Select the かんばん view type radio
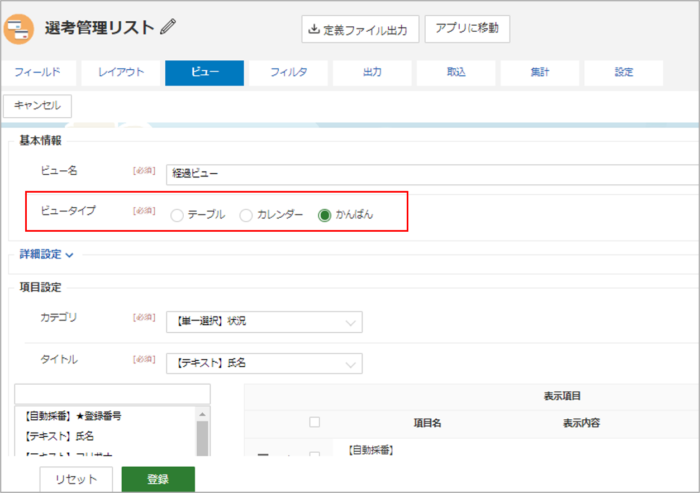The height and width of the screenshot is (493, 700). pyautogui.click(x=324, y=216)
